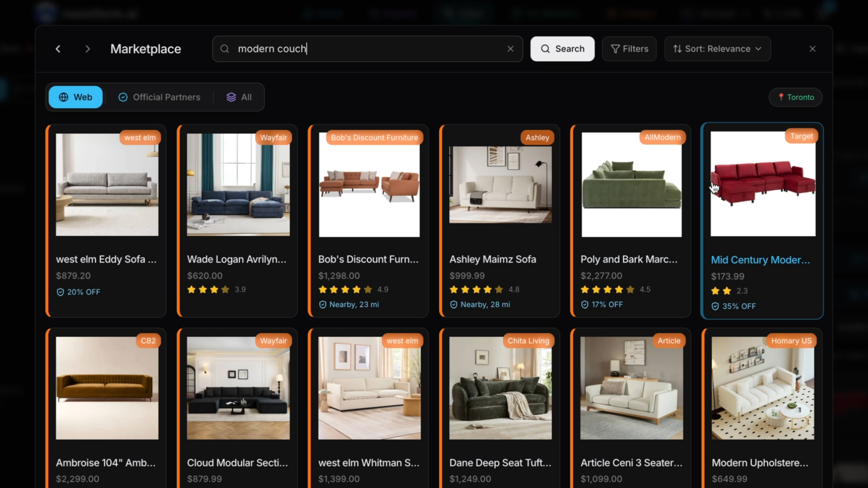868x488 pixels.
Task: Select the west elm seller tag
Action: [140, 137]
